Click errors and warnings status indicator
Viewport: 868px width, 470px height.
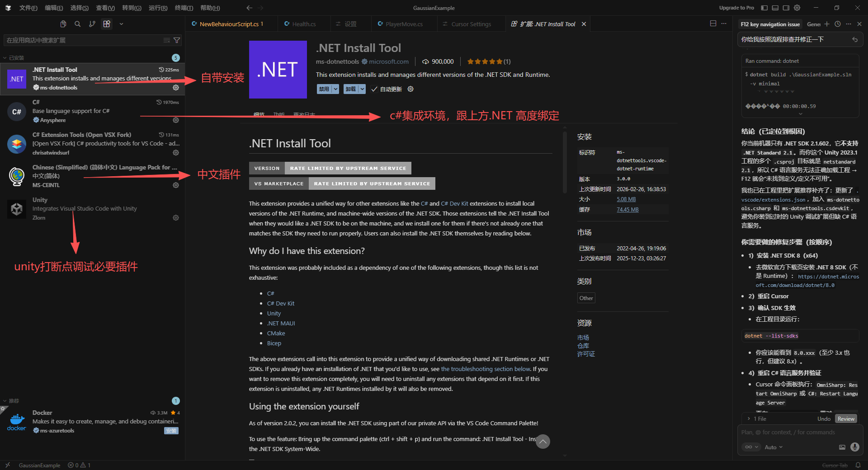(x=79, y=465)
